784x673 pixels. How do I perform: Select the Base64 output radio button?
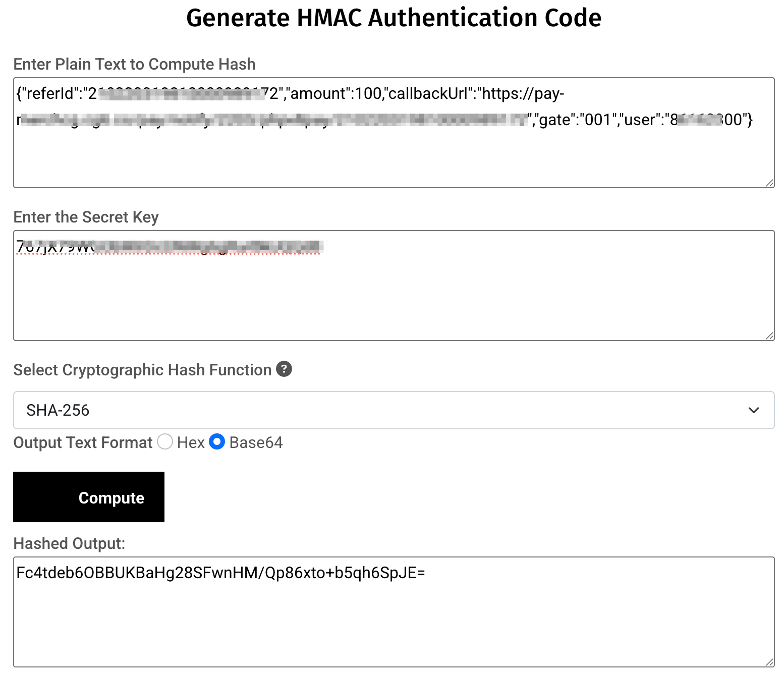[217, 442]
